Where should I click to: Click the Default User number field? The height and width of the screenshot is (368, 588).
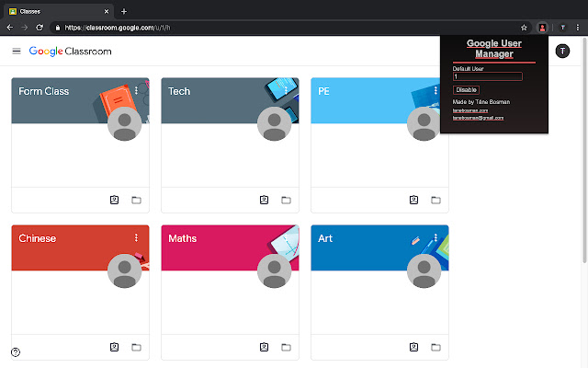[488, 76]
